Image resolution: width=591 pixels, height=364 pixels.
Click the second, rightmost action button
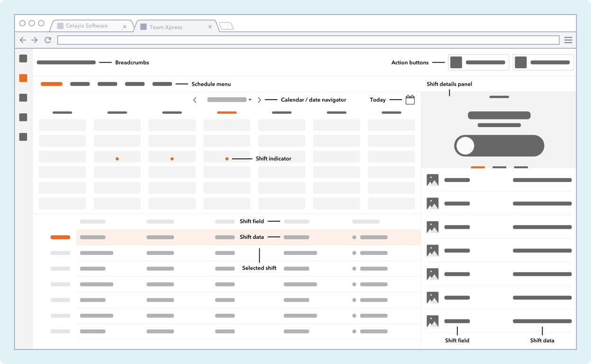click(543, 63)
